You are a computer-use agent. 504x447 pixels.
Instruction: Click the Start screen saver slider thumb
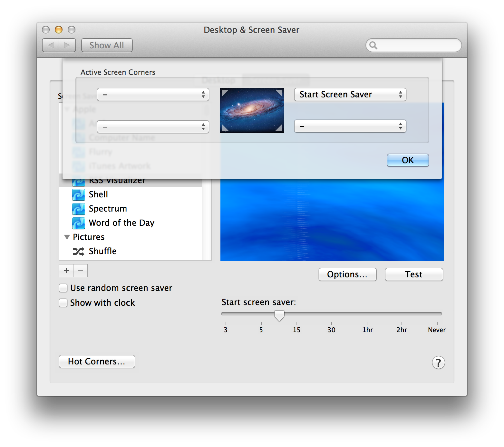click(279, 315)
